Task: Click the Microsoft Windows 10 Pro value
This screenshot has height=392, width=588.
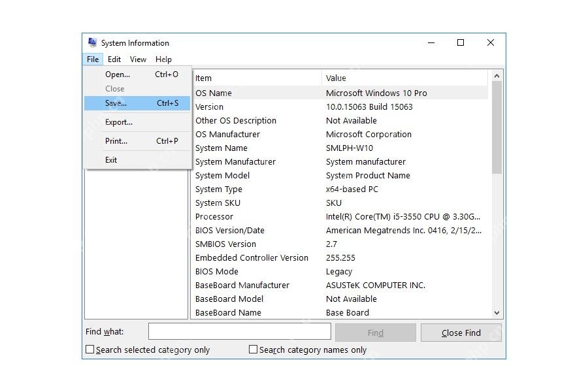Action: 376,93
